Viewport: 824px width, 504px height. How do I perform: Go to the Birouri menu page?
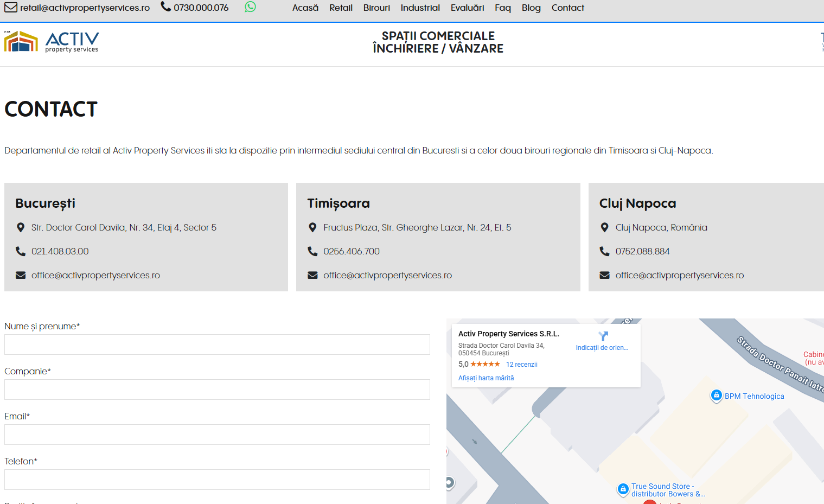click(376, 8)
